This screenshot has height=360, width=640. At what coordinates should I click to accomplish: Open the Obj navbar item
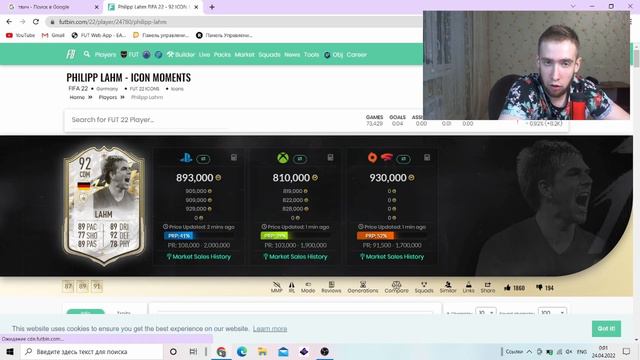tap(333, 54)
